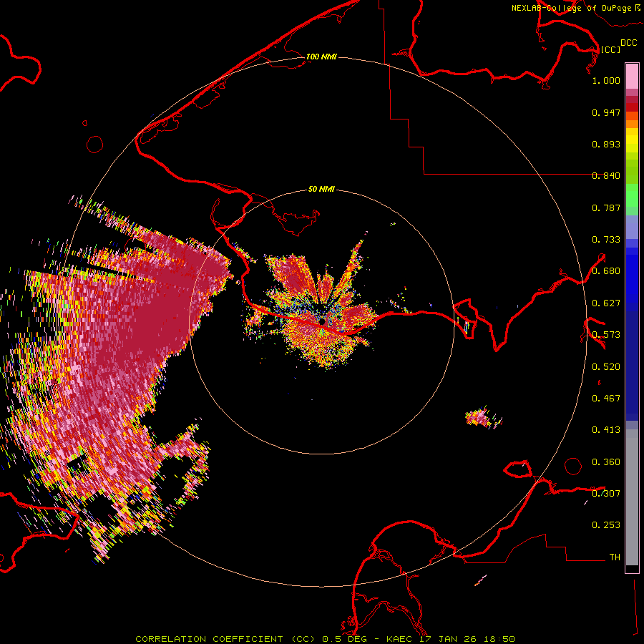
Task: Click the 0.627 legend value
Action: point(606,303)
